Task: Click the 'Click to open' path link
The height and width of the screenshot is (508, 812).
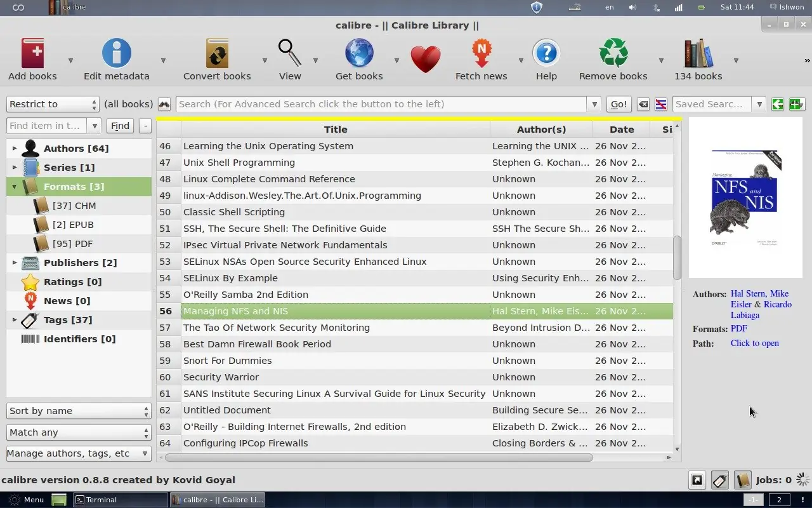Action: tap(755, 343)
